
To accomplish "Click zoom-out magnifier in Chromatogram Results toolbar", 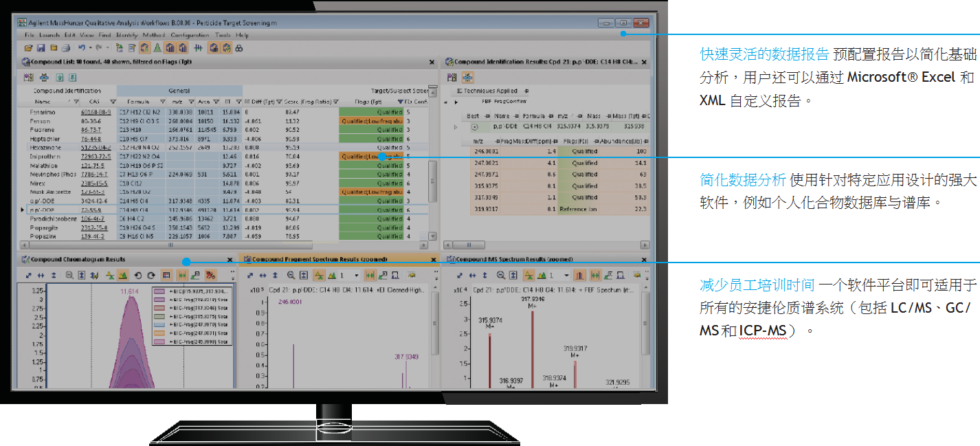I will 69,275.
